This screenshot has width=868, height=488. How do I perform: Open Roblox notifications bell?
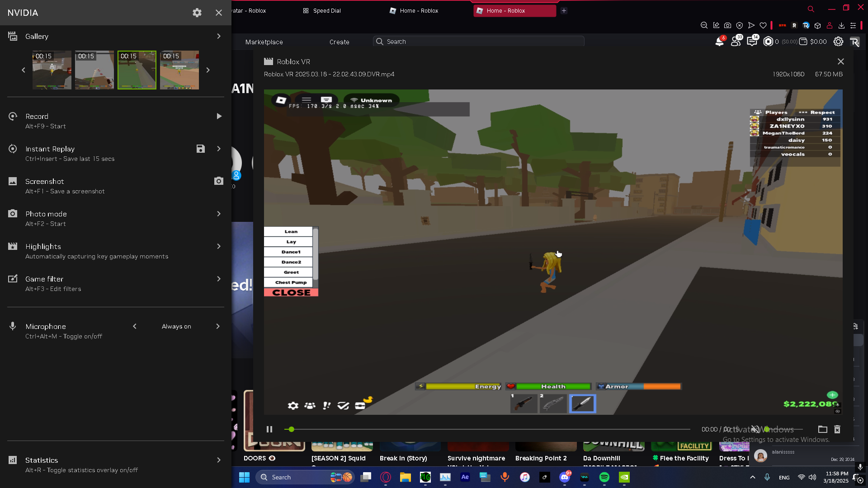[x=719, y=42]
